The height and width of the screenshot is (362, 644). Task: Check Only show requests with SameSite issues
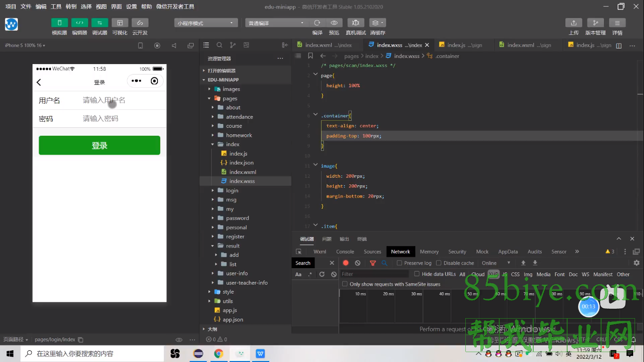pos(345,284)
